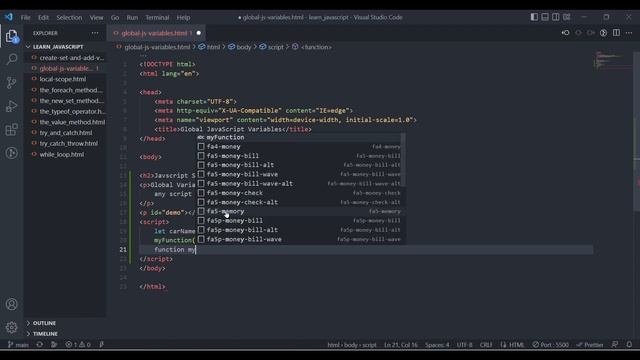640x360 pixels.
Task: Open Customize Layout icon
Action: (x=567, y=17)
